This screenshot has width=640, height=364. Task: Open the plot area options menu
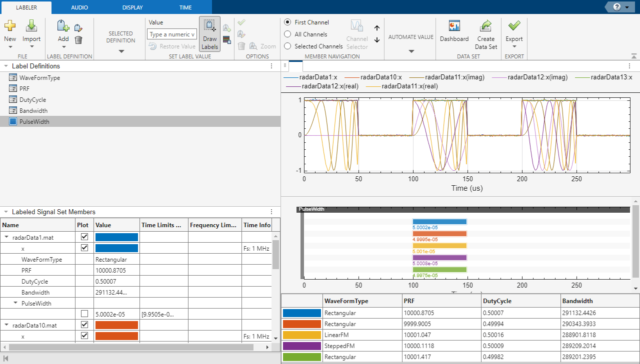click(629, 66)
